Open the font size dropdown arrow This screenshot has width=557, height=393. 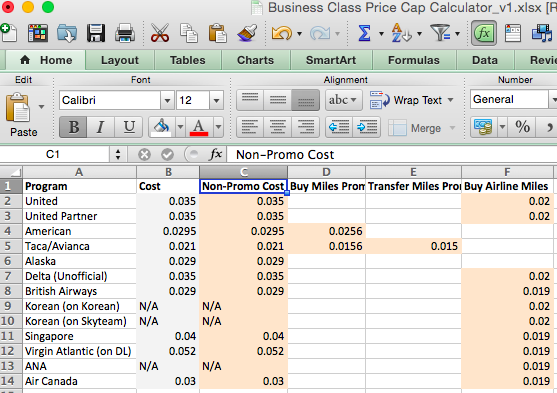[216, 101]
